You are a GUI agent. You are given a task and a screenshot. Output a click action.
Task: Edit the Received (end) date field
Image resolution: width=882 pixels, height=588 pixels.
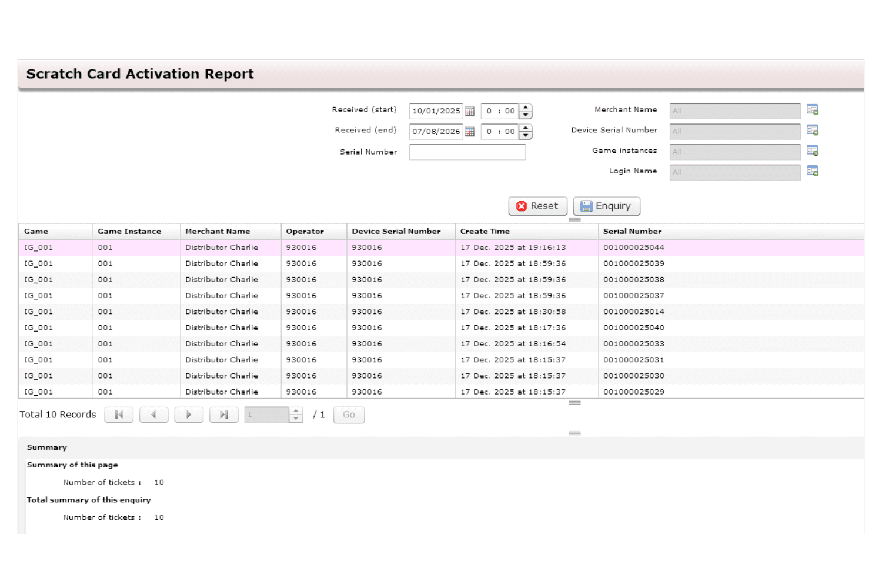pyautogui.click(x=436, y=132)
